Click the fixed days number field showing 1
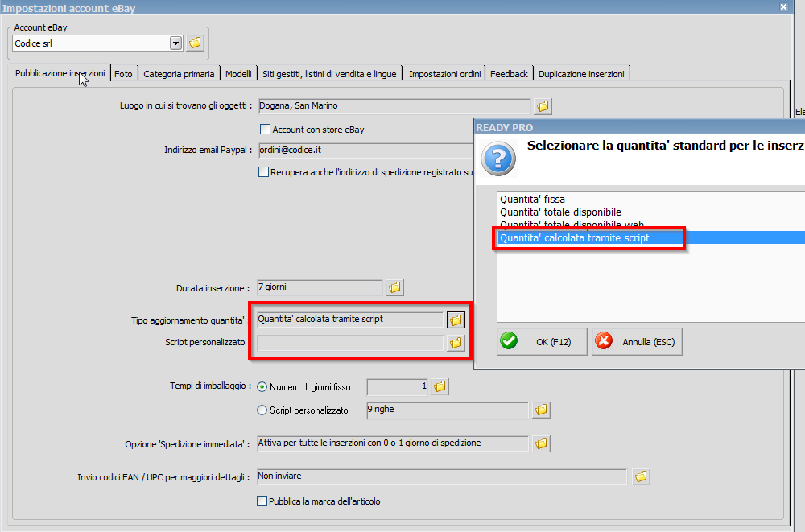Screen dimensions: 805x532 tap(398, 386)
